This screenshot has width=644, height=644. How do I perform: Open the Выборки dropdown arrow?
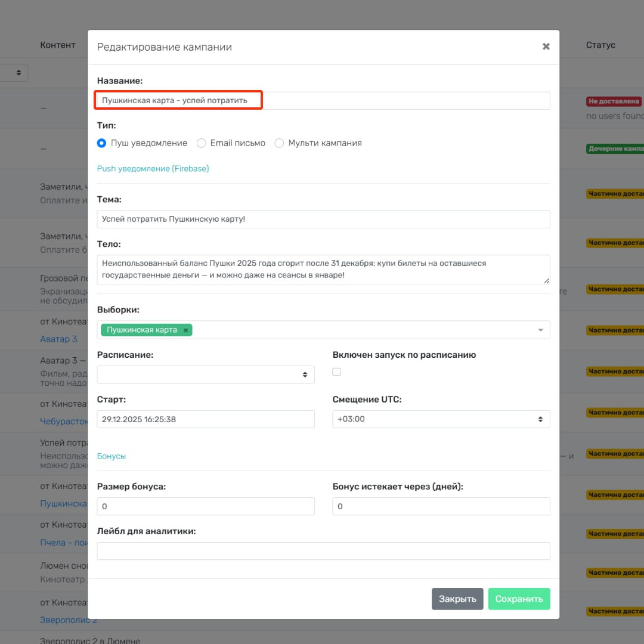click(x=540, y=330)
